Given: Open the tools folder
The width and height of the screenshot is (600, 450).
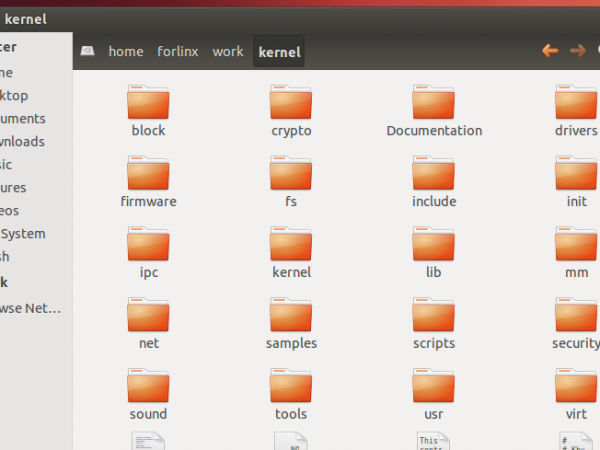Looking at the screenshot, I should coord(291,387).
